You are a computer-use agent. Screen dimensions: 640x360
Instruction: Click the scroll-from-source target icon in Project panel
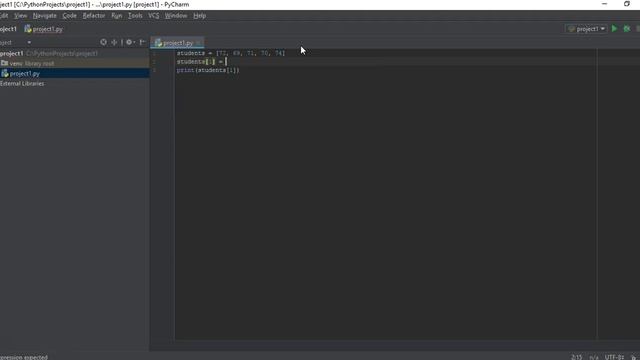(103, 42)
